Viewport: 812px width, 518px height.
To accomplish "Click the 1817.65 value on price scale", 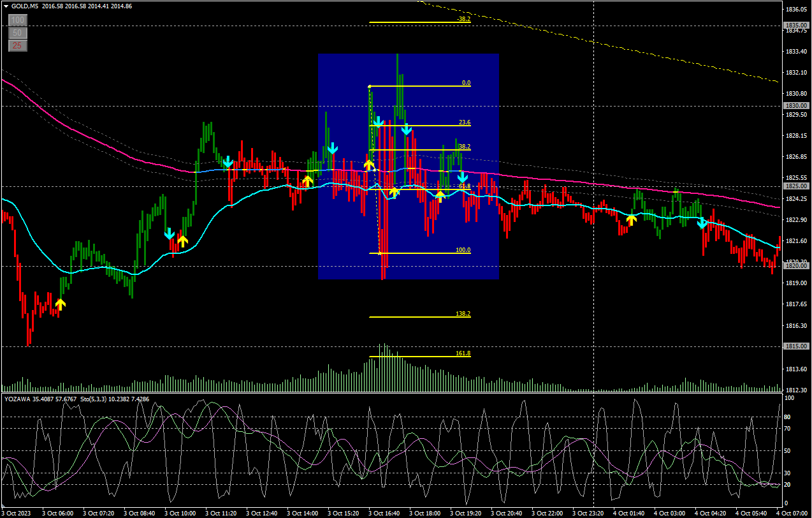I will (x=797, y=304).
